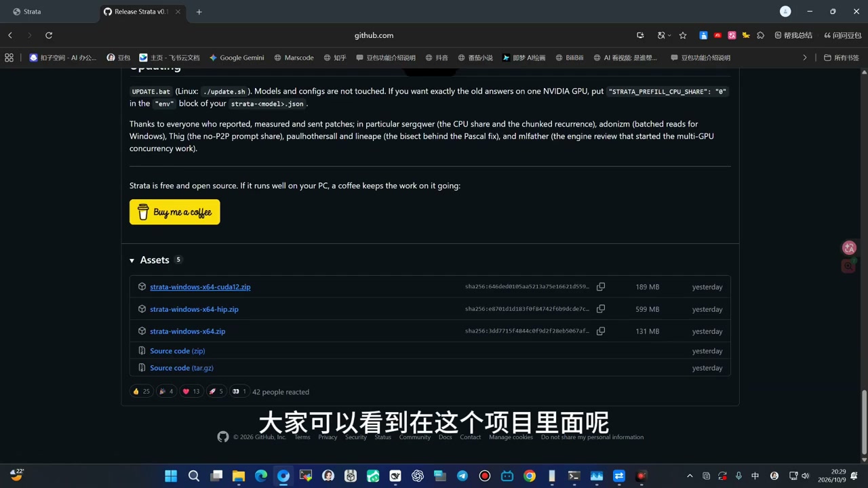This screenshot has width=868, height=488.
Task: Open the browser extensions puzzle icon
Action: coord(761,35)
